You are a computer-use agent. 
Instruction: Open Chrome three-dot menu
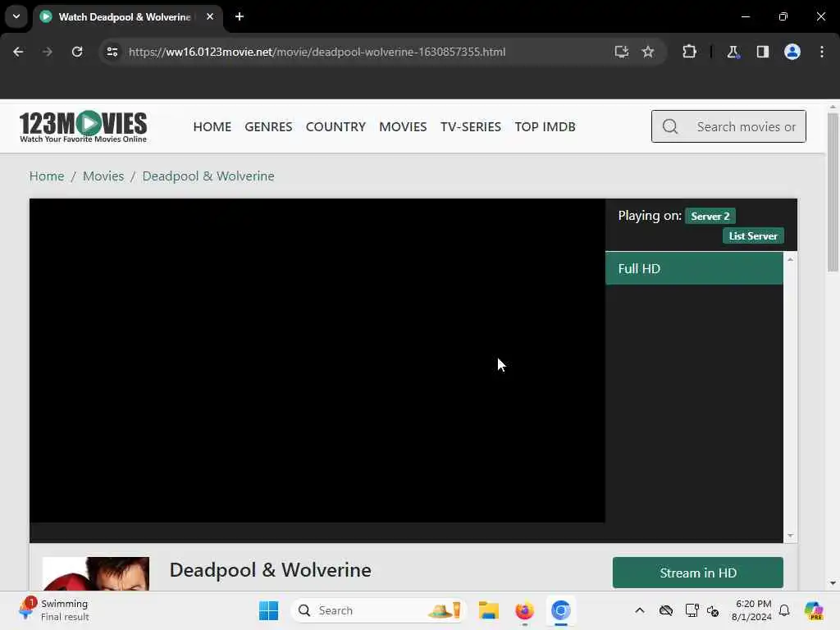pyautogui.click(x=822, y=52)
